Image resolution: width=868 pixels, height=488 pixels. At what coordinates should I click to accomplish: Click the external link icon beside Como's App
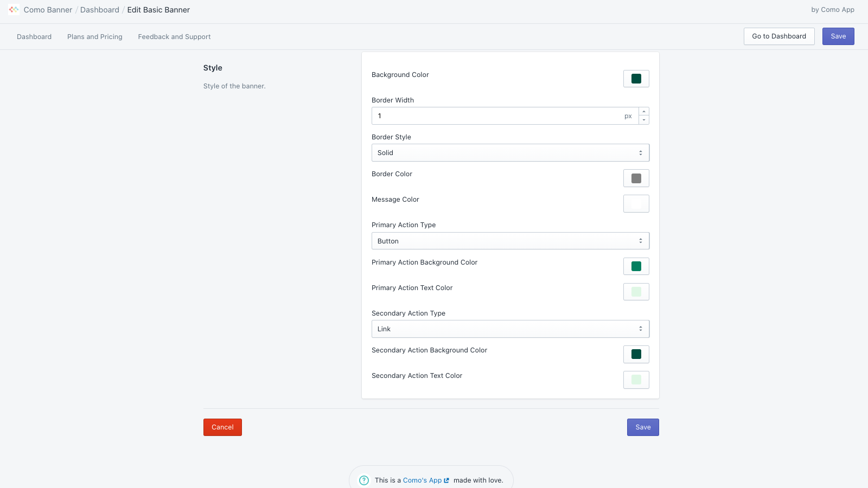click(446, 480)
